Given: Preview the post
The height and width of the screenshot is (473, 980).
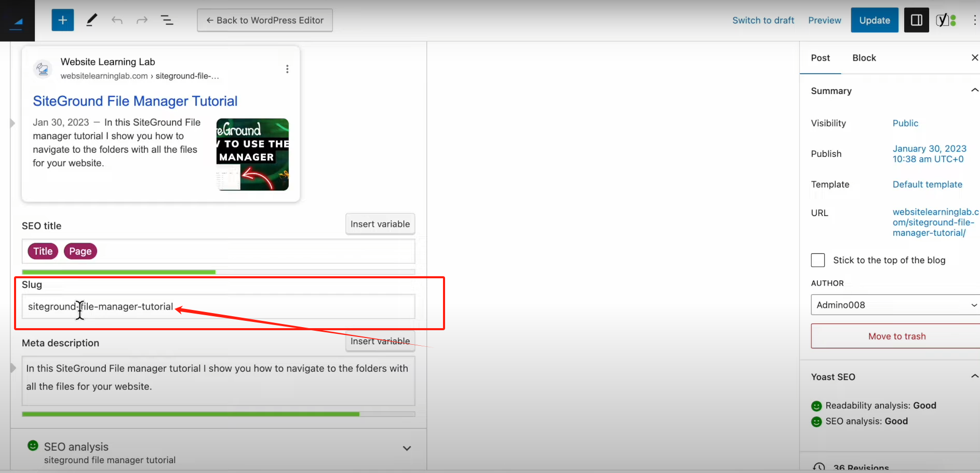Looking at the screenshot, I should 825,20.
